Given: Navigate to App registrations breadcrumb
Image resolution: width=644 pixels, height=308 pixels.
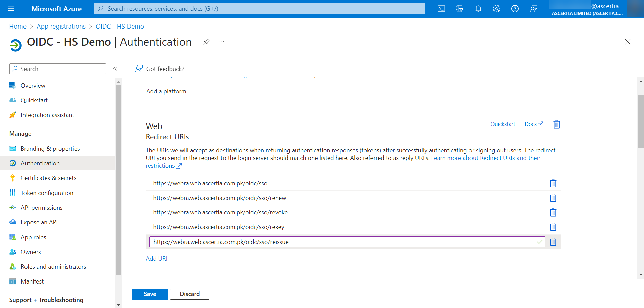Looking at the screenshot, I should pyautogui.click(x=61, y=27).
